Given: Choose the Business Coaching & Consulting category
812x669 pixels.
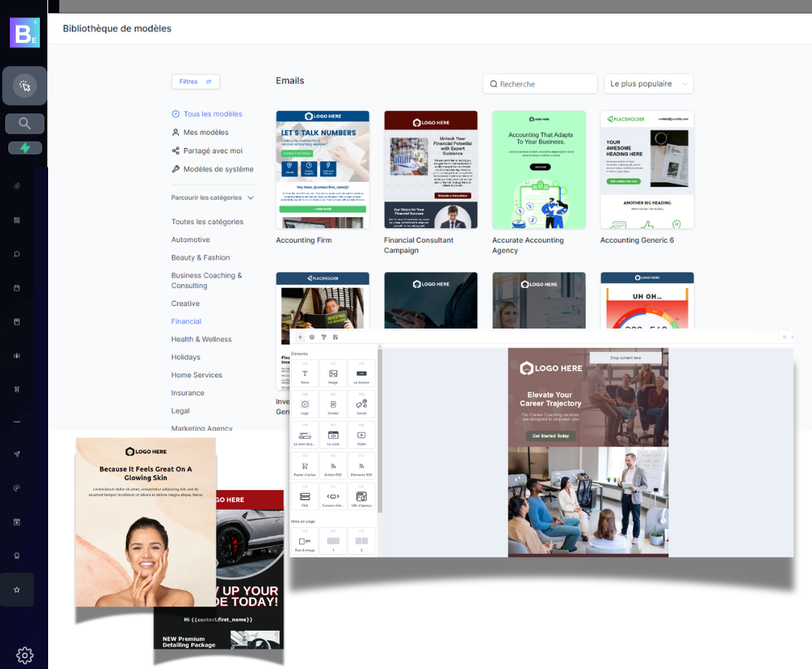Looking at the screenshot, I should pyautogui.click(x=207, y=280).
